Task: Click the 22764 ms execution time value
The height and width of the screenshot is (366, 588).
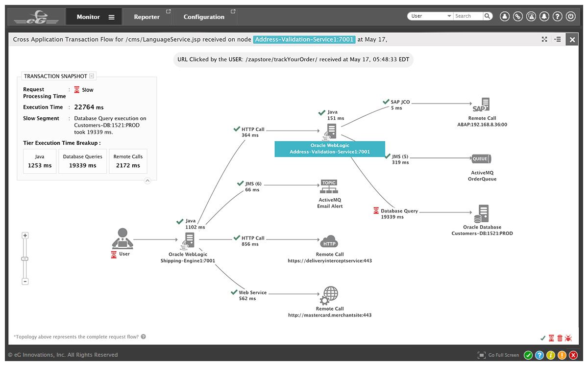Action: click(89, 107)
